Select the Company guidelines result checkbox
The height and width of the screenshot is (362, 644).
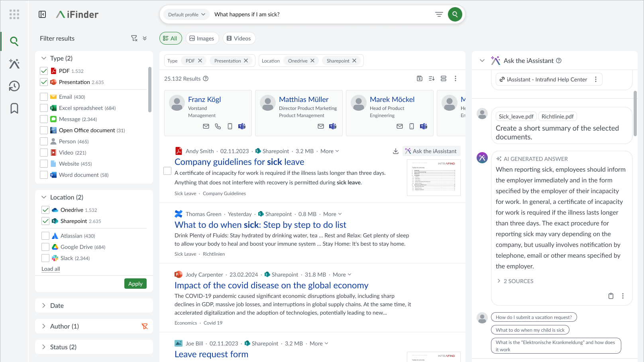[x=167, y=171]
